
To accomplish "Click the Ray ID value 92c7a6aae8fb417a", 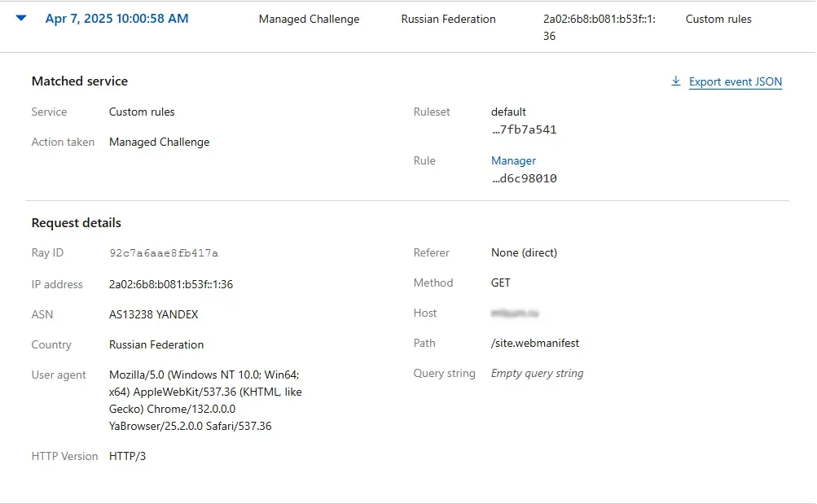I will [164, 253].
